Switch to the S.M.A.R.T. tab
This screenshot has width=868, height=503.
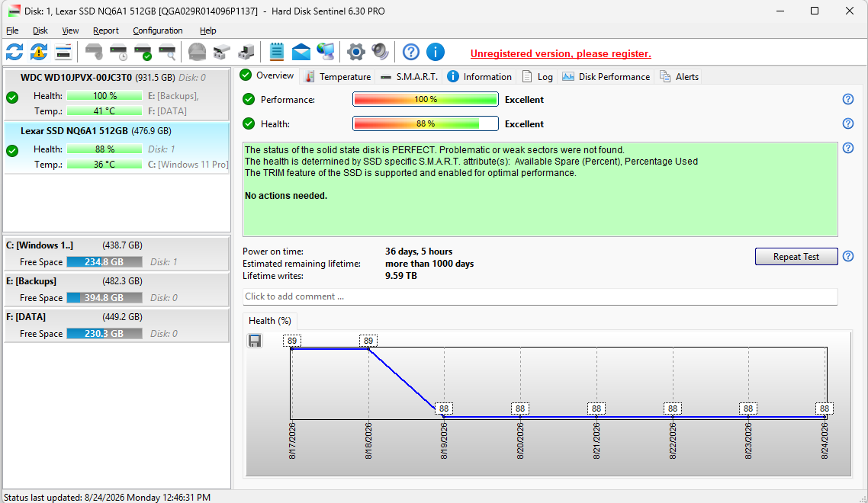click(x=409, y=76)
